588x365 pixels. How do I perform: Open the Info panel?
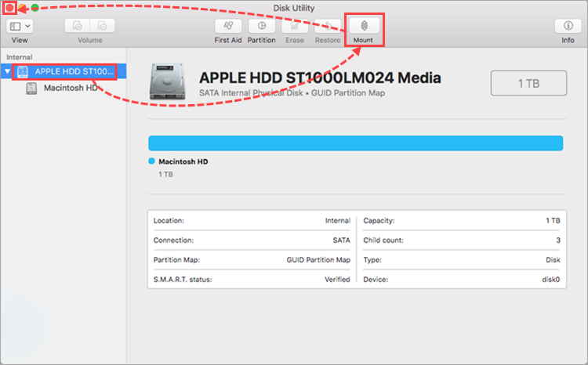pos(568,26)
